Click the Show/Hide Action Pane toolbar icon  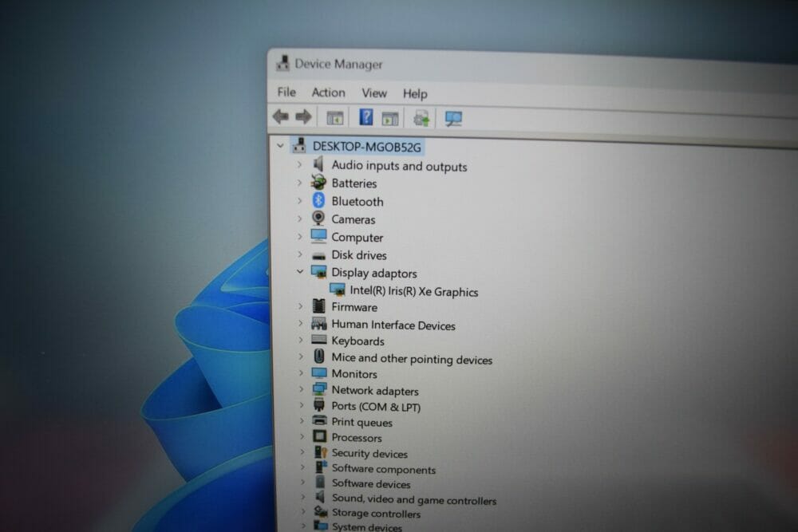pyautogui.click(x=390, y=119)
